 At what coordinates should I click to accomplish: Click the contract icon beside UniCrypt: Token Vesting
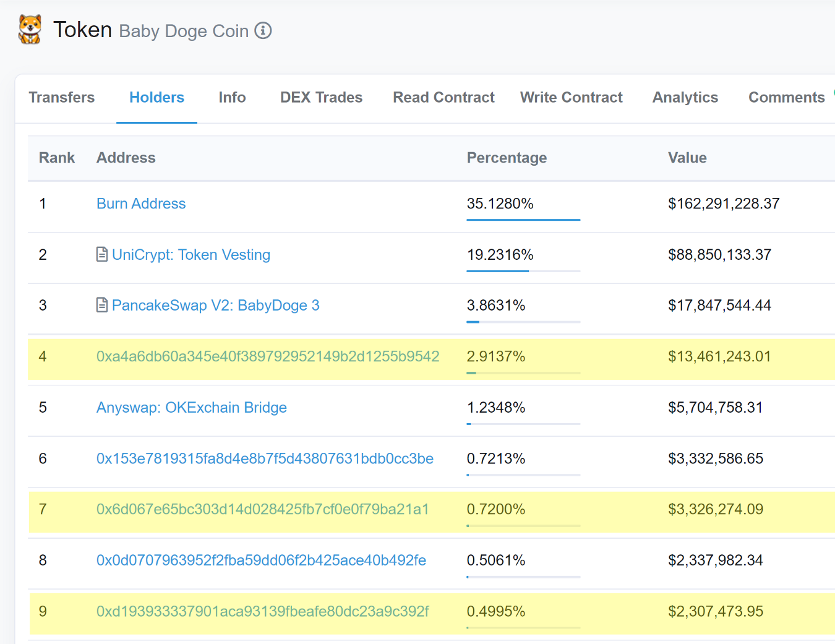click(x=102, y=254)
